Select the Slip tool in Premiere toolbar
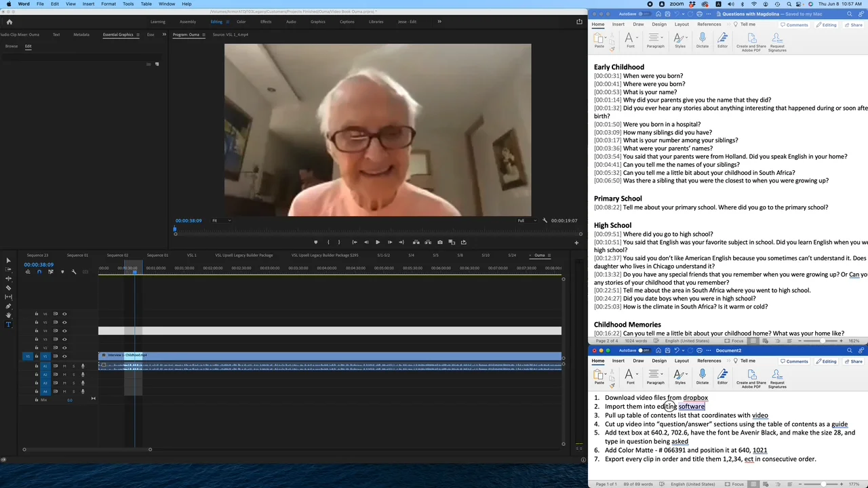This screenshot has width=868, height=488. pyautogui.click(x=9, y=297)
